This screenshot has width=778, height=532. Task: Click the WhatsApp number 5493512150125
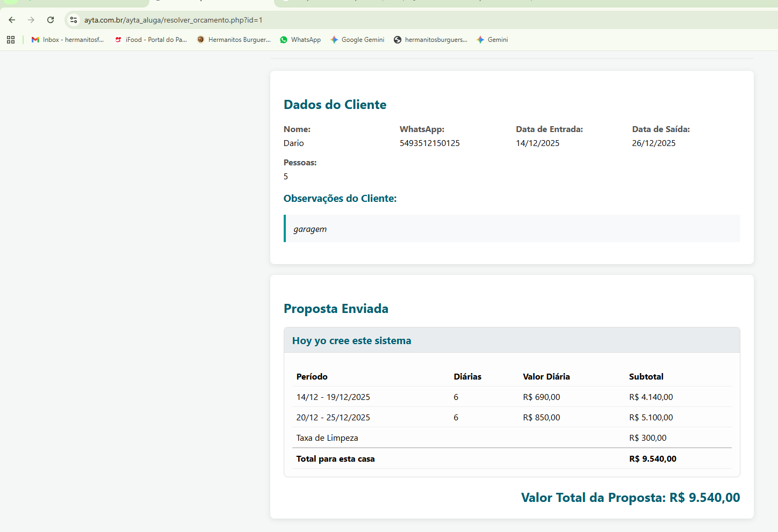[x=429, y=143]
